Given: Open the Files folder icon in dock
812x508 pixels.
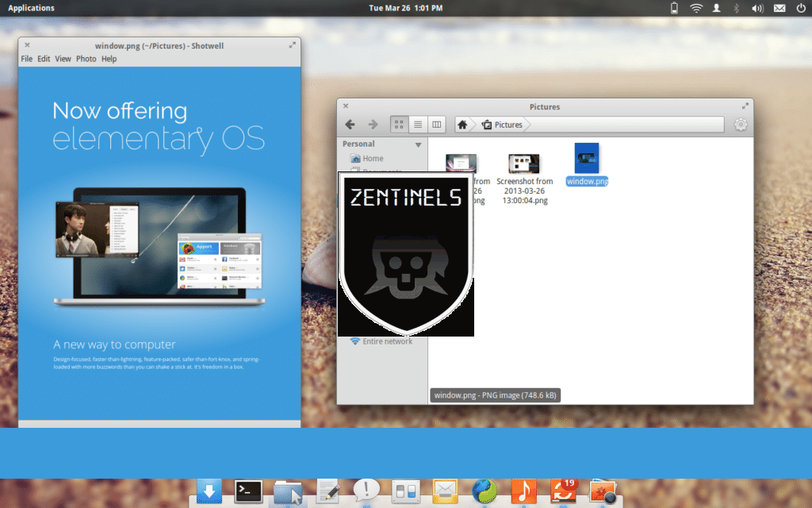Looking at the screenshot, I should point(288,492).
